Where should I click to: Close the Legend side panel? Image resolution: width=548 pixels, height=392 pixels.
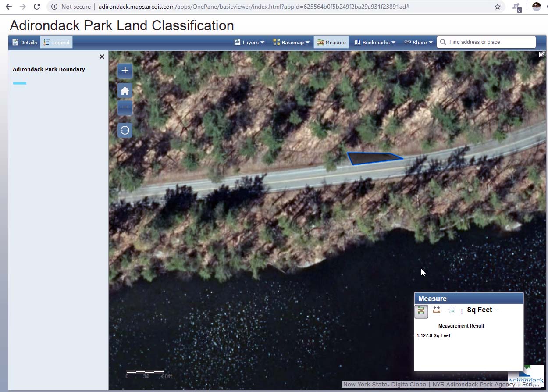click(x=102, y=57)
